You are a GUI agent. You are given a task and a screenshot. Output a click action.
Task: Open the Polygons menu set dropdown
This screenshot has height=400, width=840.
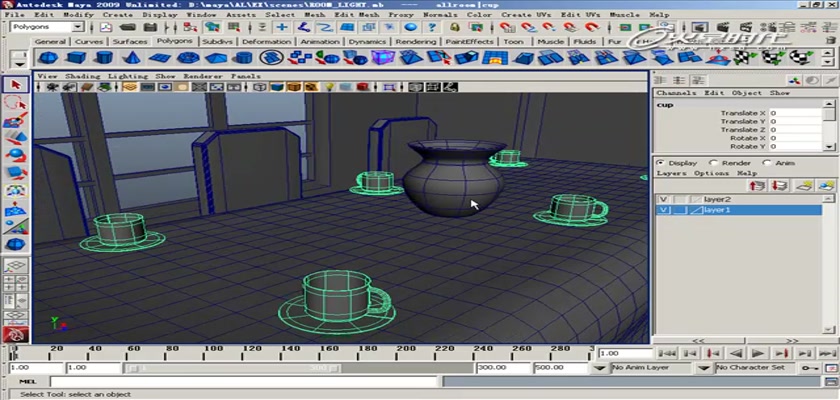78,27
